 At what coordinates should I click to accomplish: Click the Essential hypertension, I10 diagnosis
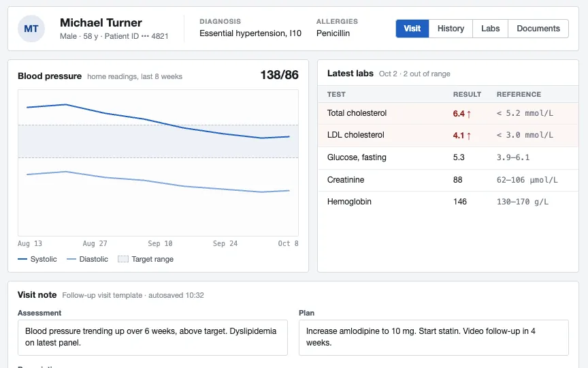tap(250, 33)
